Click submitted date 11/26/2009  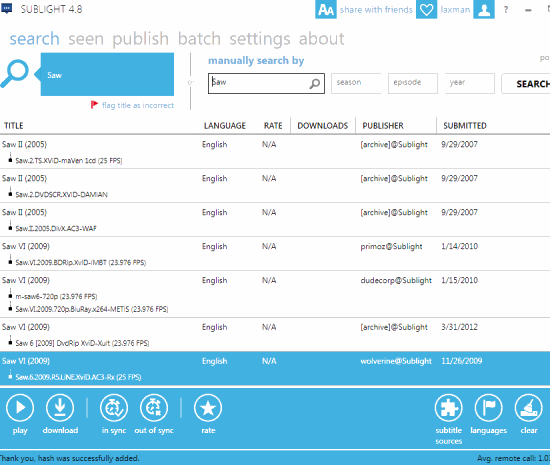pos(462,361)
